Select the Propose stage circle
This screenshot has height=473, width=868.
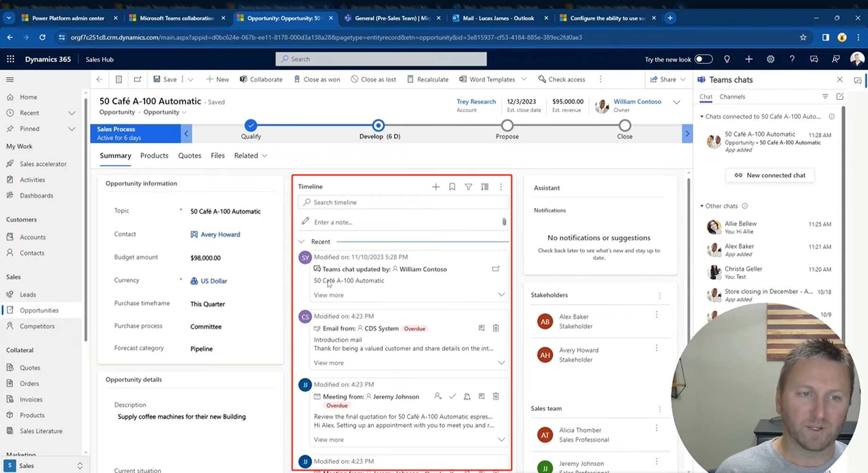[507, 125]
